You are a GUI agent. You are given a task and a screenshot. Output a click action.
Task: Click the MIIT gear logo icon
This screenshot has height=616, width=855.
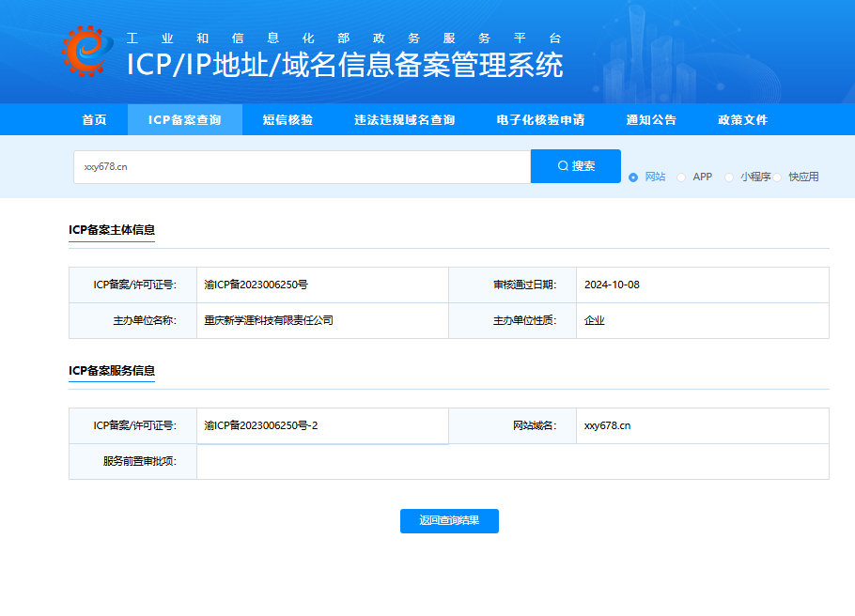click(87, 51)
